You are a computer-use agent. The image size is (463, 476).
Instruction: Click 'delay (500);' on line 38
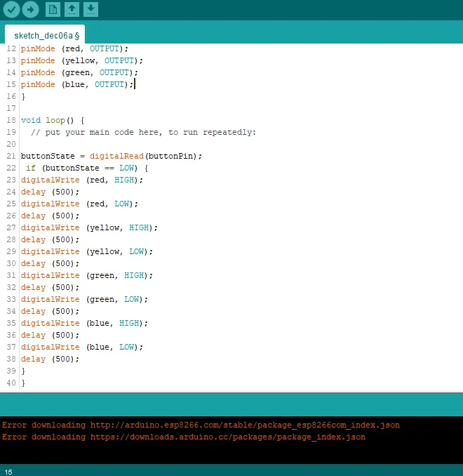[x=50, y=359]
